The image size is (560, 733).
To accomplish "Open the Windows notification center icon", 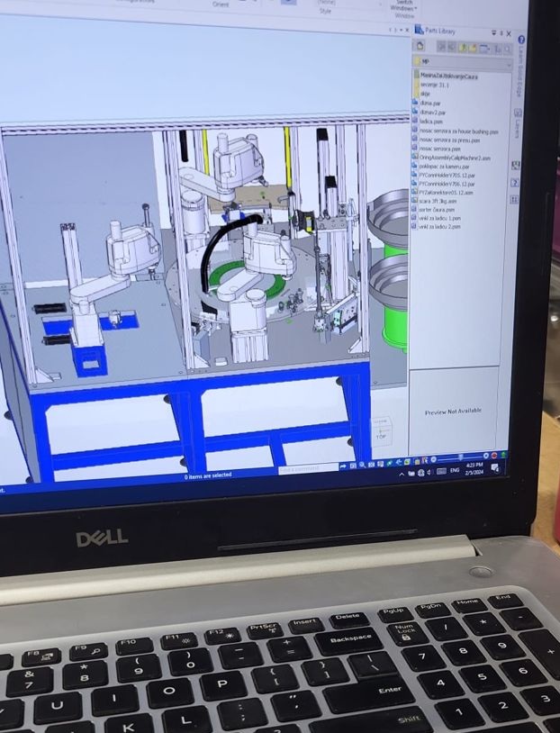I will click(x=495, y=467).
